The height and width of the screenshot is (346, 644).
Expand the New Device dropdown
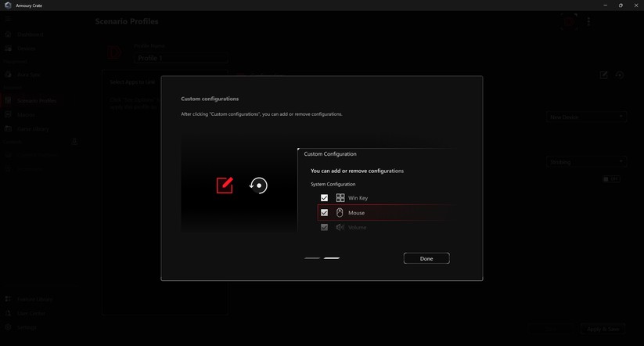587,117
